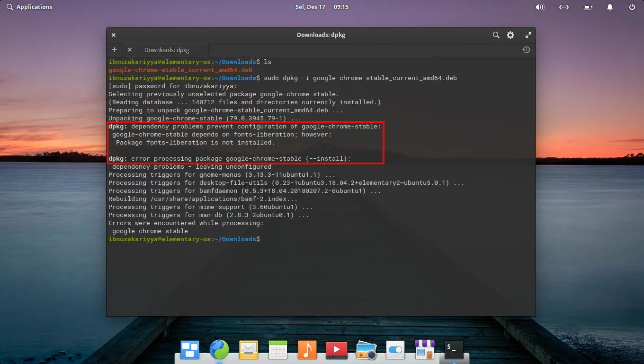
Task: Open the terminal search tool
Action: [x=496, y=35]
